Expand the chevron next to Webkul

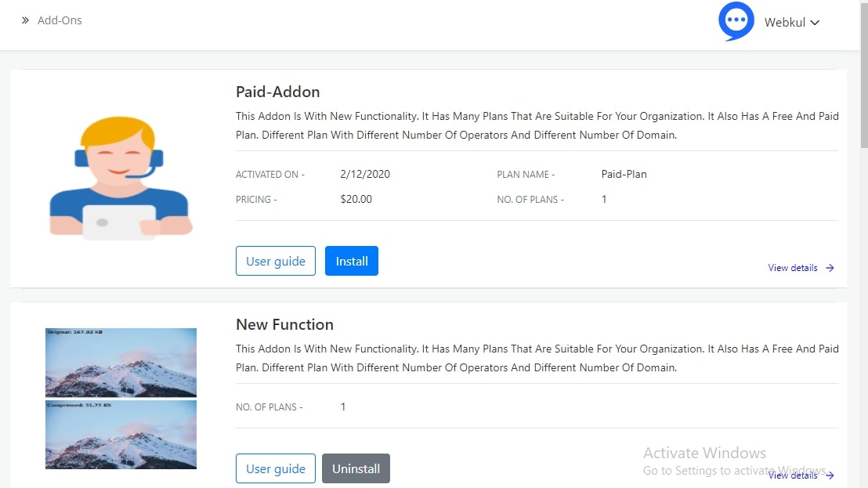(x=815, y=23)
